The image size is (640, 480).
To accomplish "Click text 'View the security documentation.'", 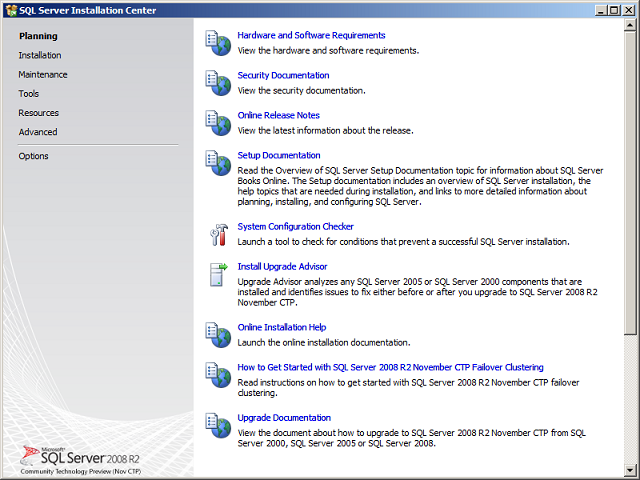I will pos(302,91).
